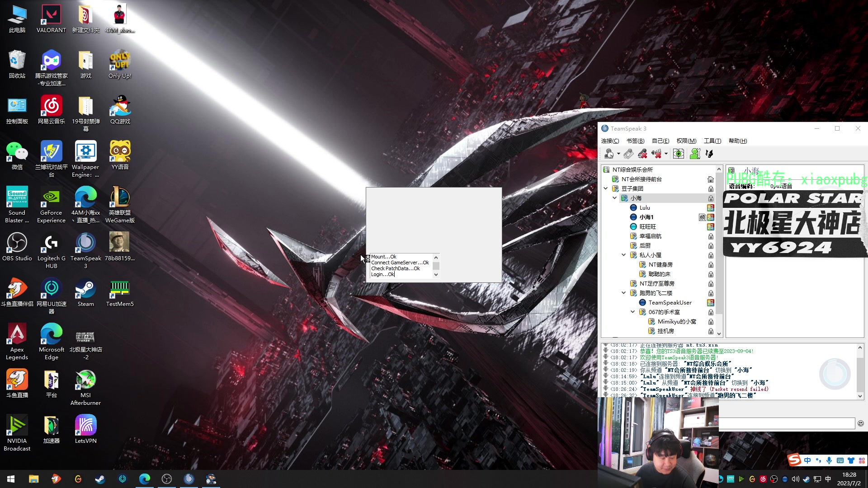This screenshot has height=488, width=868.
Task: Click down arrow of launcher log scrollbar
Action: 436,274
